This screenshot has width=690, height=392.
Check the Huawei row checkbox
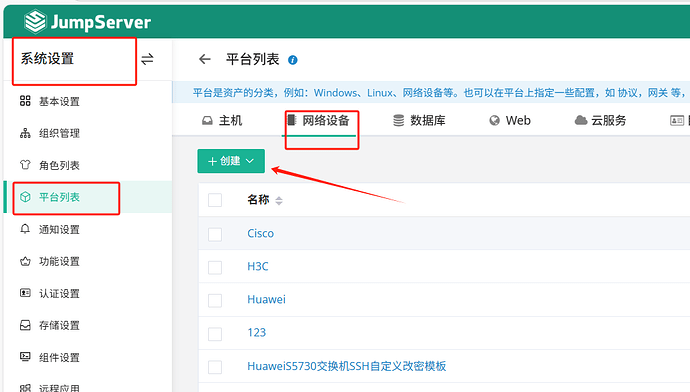tap(215, 300)
